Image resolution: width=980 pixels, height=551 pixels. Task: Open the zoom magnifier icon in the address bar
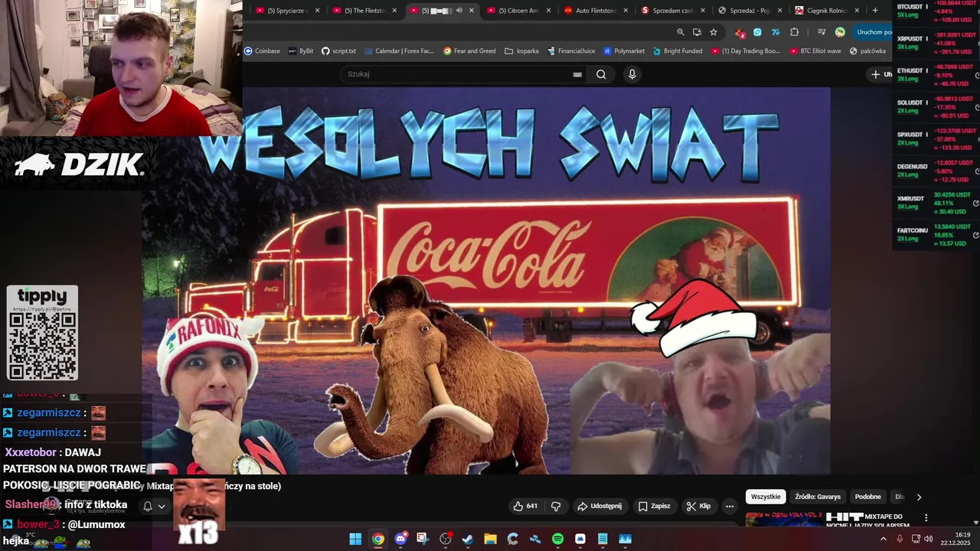coord(681,32)
